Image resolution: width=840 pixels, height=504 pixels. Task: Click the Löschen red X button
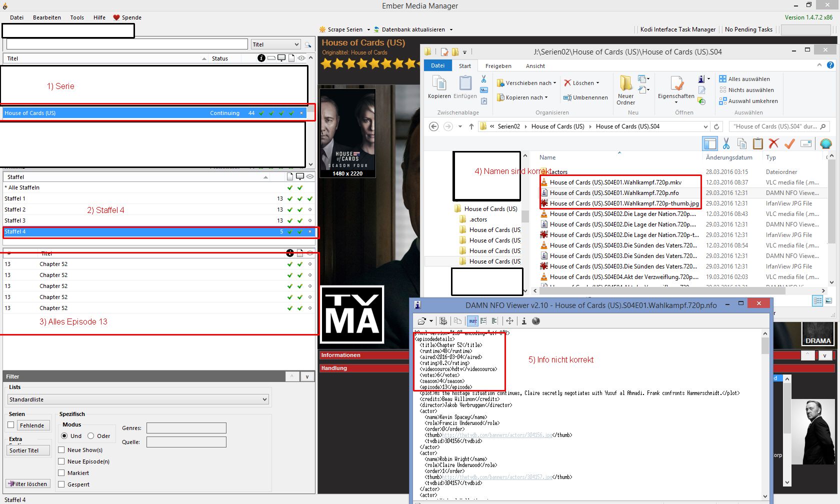coord(581,83)
